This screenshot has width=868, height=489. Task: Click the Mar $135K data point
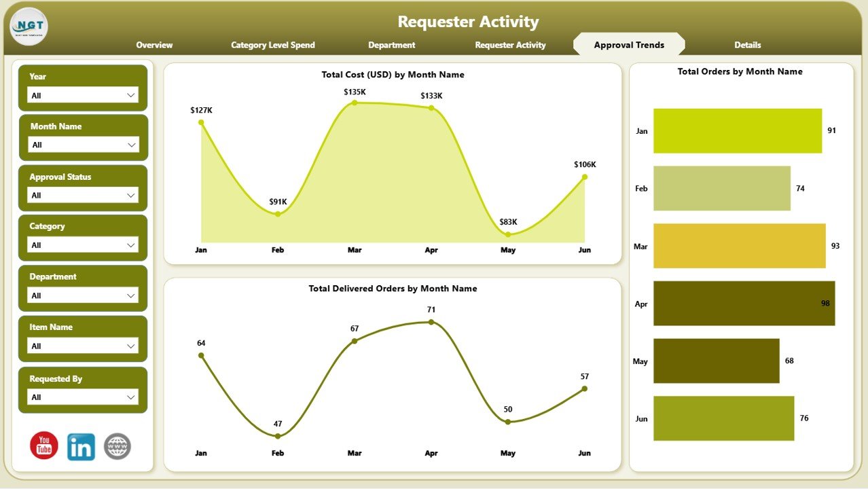coord(355,103)
